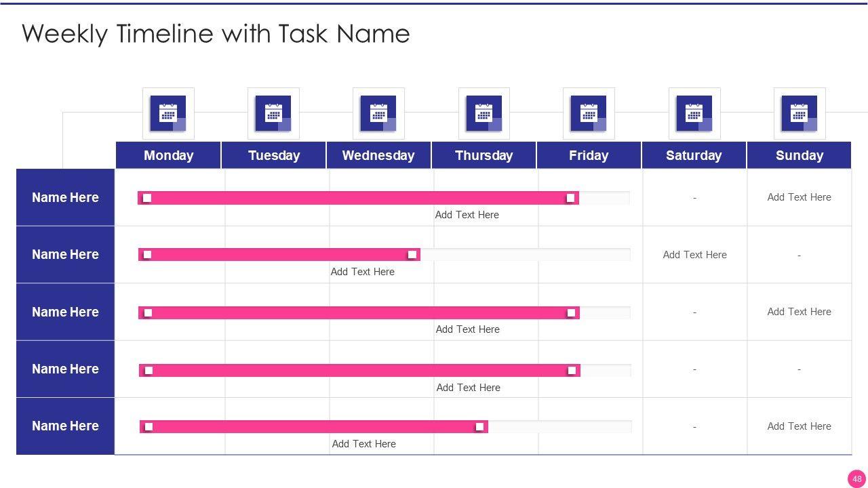The height and width of the screenshot is (488, 868).
Task: Click Add Text Here in second row Saturday cell
Action: coord(694,255)
